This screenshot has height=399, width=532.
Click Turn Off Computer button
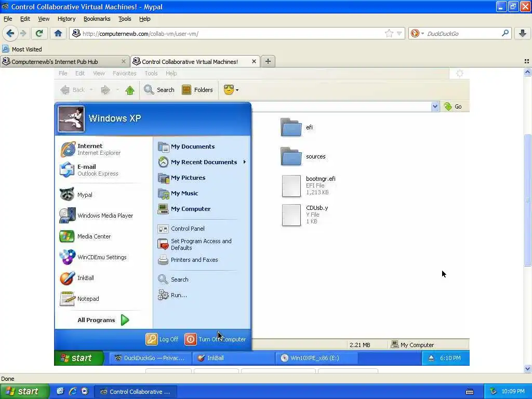[216, 339]
